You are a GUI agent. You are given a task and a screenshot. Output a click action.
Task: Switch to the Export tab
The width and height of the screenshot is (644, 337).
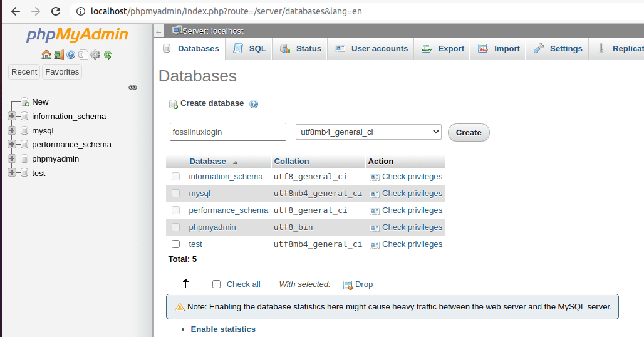pos(442,48)
